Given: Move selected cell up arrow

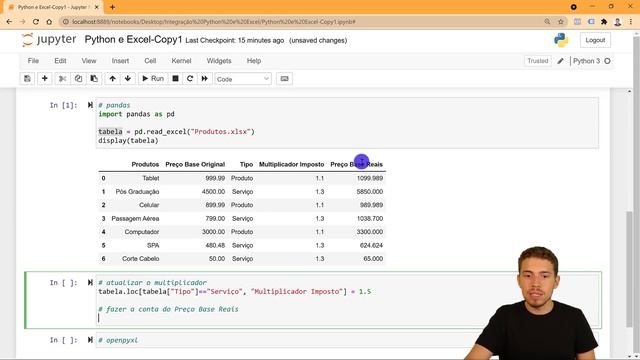Looking at the screenshot, I should click(112, 79).
